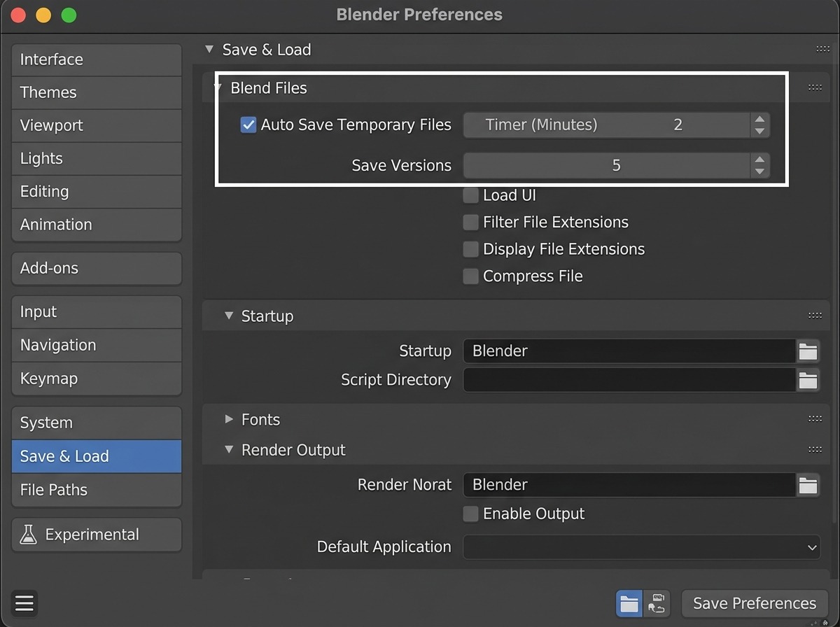Open the Add-ons preferences tab
The height and width of the screenshot is (627, 840).
pos(97,268)
